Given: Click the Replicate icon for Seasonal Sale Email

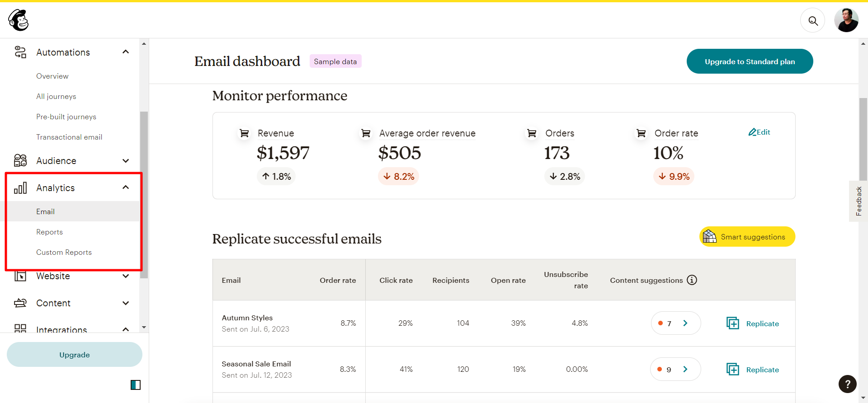Looking at the screenshot, I should tap(733, 370).
